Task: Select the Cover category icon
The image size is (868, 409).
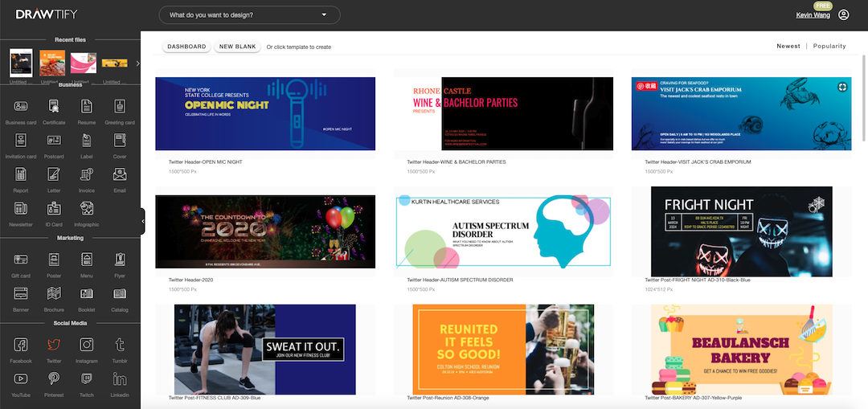Action: coord(120,140)
